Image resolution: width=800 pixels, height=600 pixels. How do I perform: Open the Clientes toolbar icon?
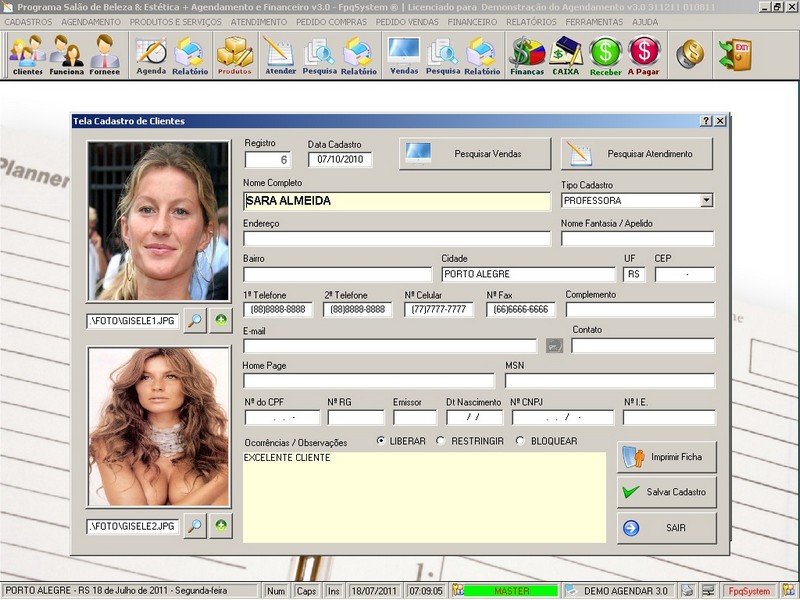point(27,54)
